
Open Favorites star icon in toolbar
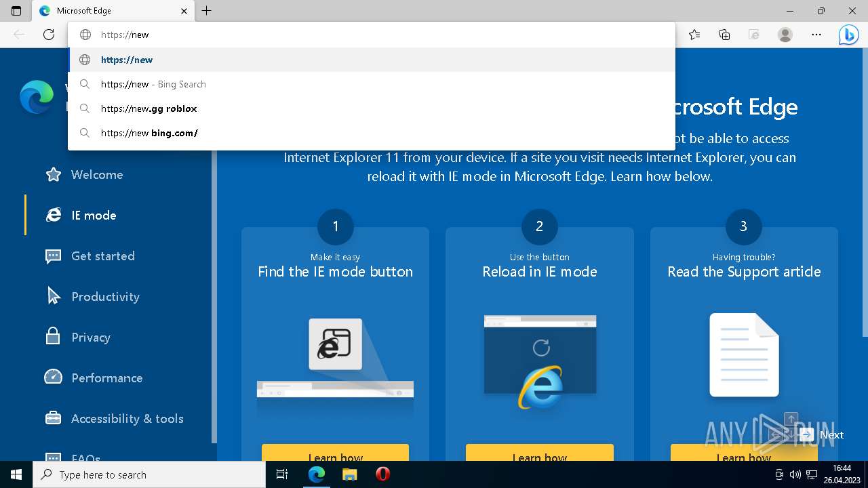[x=694, y=35]
